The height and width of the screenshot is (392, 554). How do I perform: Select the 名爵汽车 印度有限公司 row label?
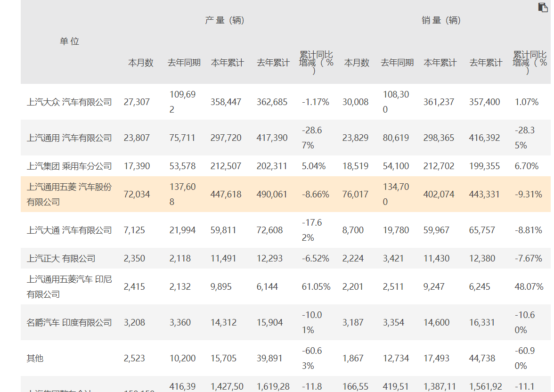[x=70, y=322]
